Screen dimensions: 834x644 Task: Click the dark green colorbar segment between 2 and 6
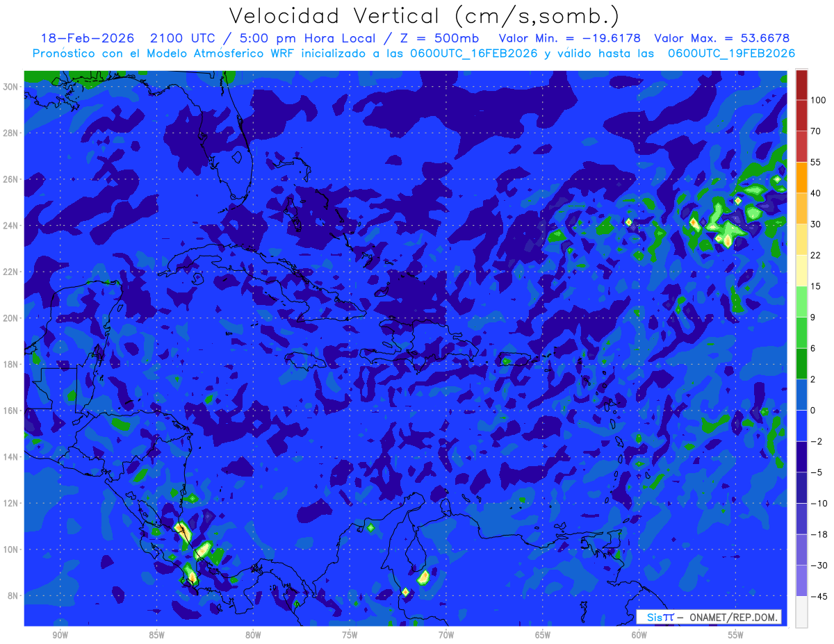click(x=801, y=363)
